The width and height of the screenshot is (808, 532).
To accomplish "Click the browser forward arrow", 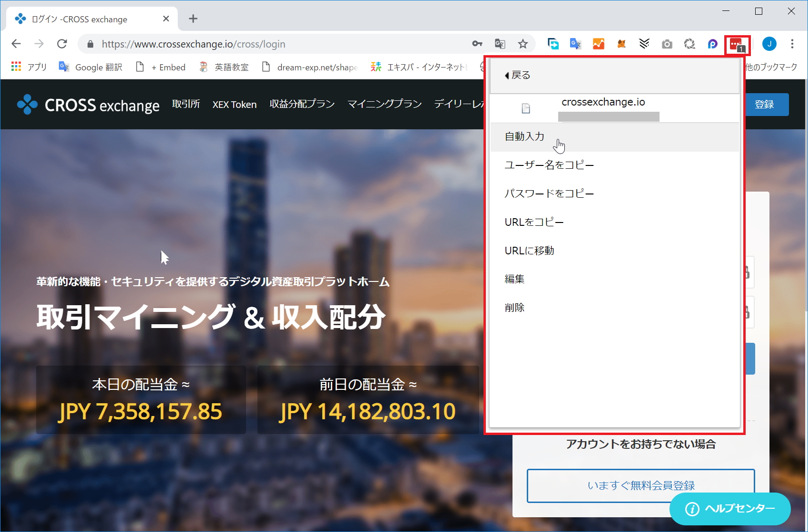I will point(39,44).
